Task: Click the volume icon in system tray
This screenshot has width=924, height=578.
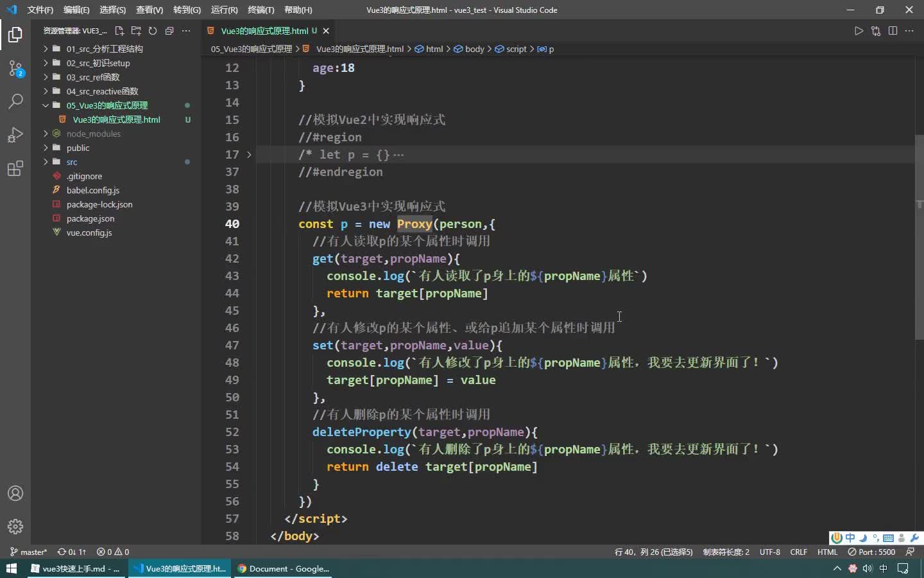Action: point(868,568)
